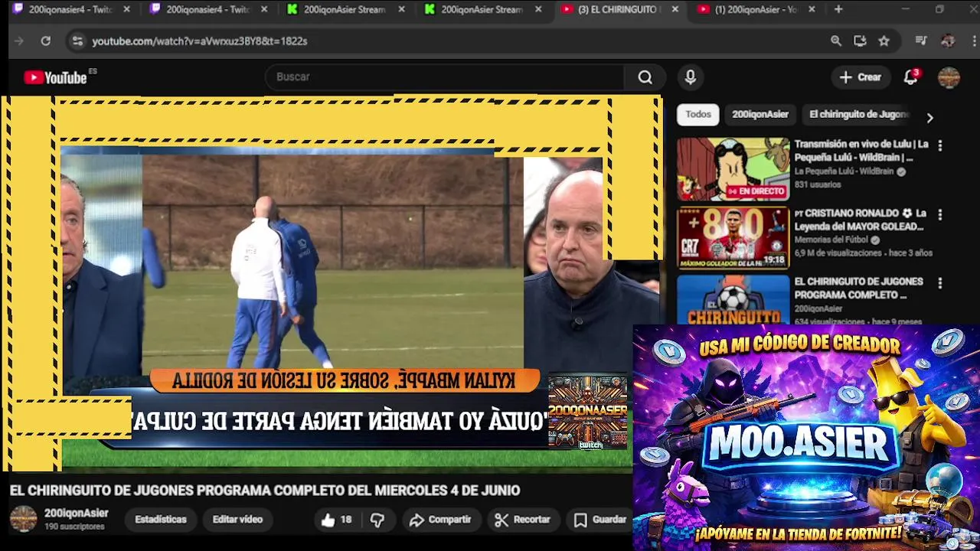This screenshot has height=551, width=980.
Task: Open options for Transmisión en vivo de Lulu video
Action: point(940,145)
